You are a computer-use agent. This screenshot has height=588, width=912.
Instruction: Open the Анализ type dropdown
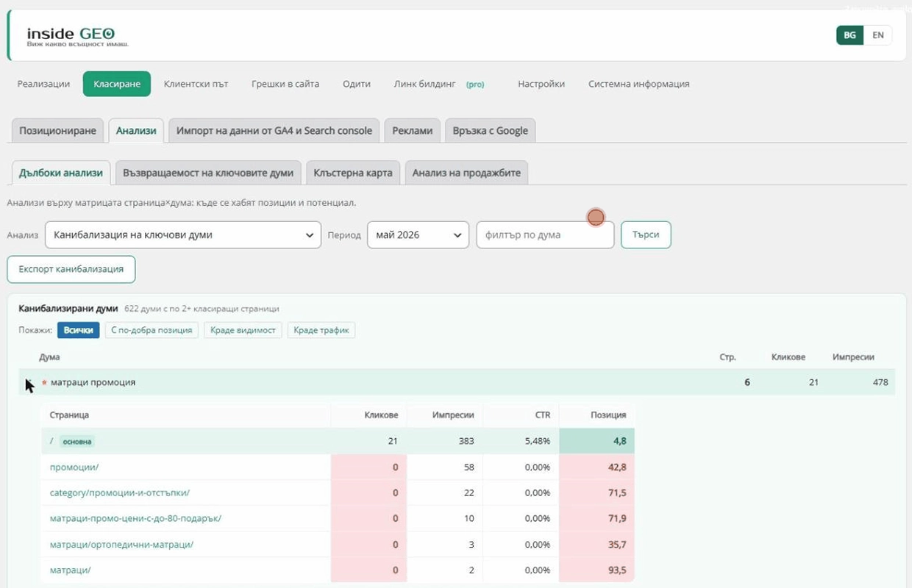click(183, 235)
